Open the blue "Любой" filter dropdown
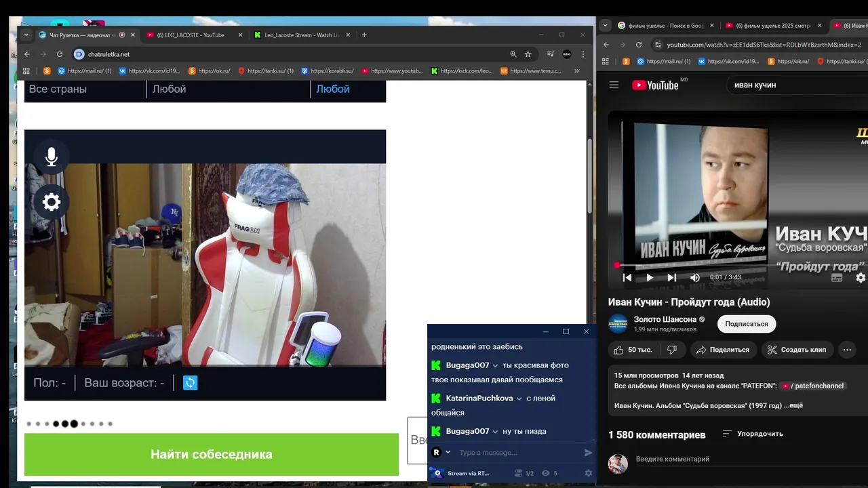 click(348, 89)
